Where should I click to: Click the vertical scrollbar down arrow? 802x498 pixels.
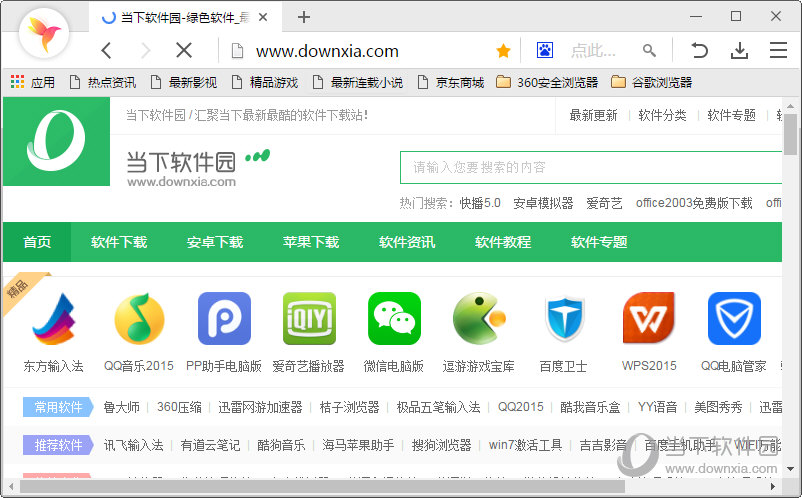click(x=791, y=468)
